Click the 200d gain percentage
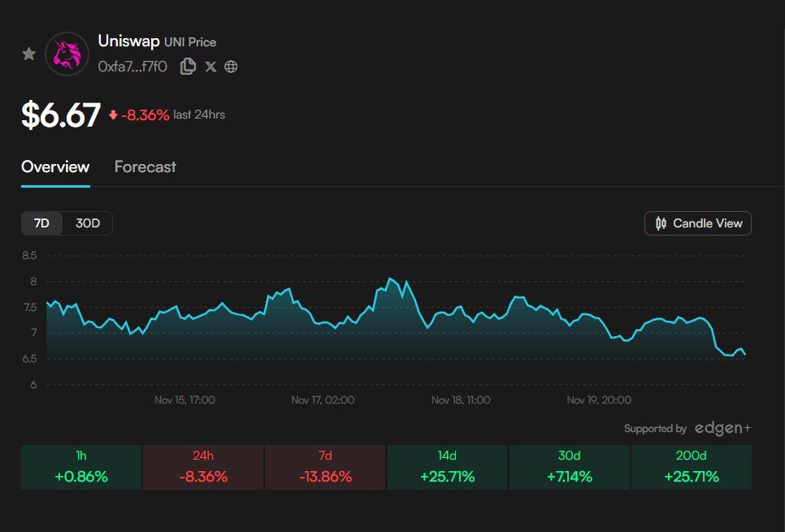Screen dimensions: 785x532 click(x=691, y=477)
